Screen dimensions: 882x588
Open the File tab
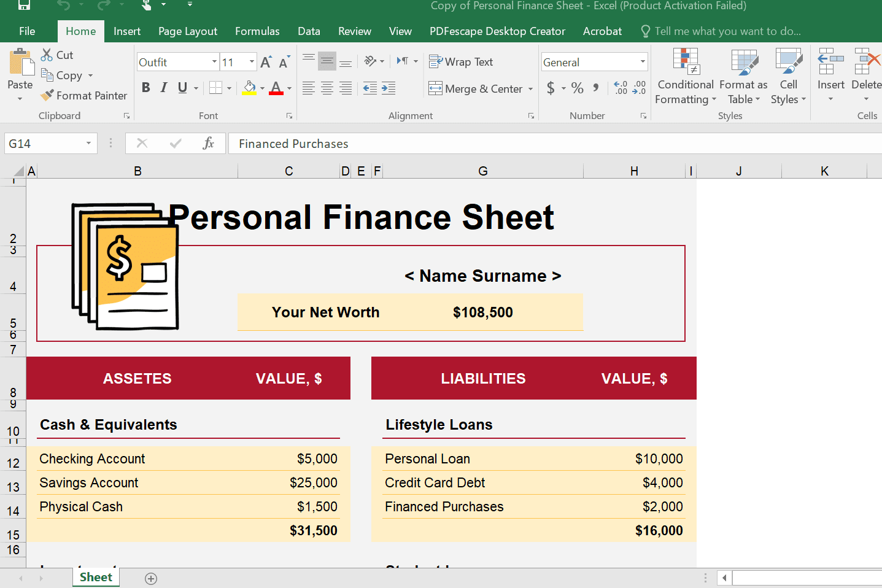click(x=27, y=31)
